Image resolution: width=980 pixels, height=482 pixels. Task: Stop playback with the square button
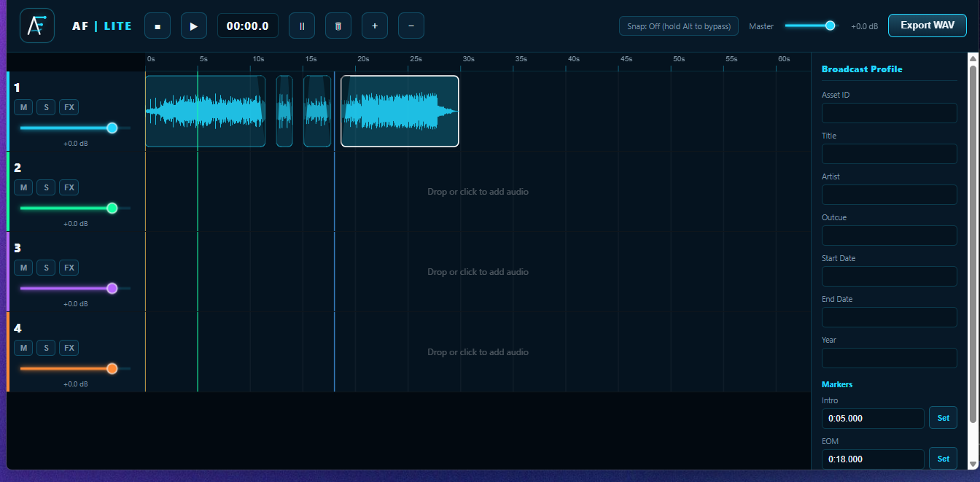pyautogui.click(x=157, y=26)
